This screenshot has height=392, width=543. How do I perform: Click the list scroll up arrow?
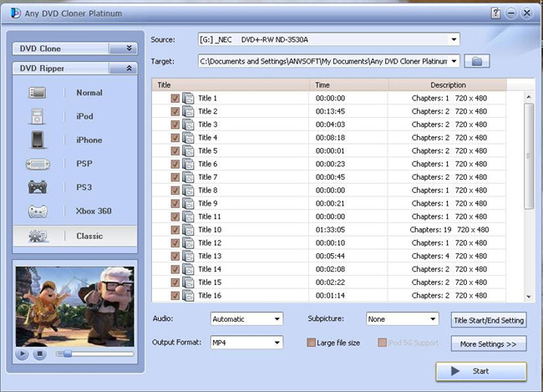point(529,97)
